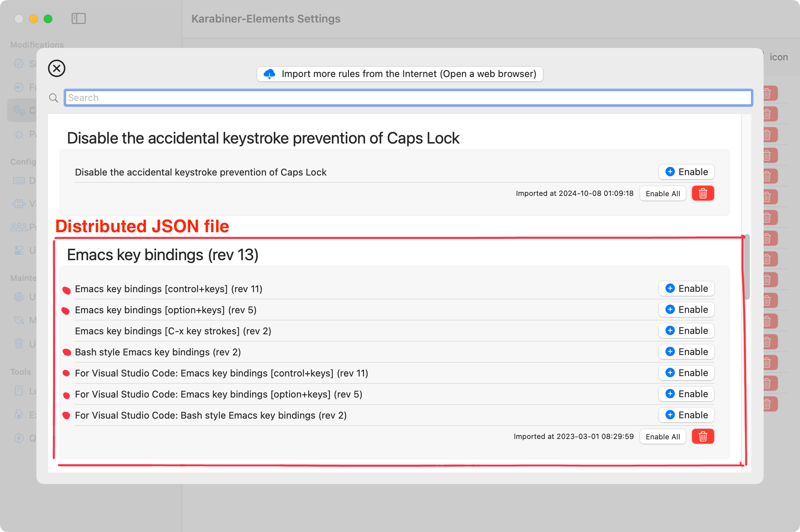Delete the Caps Lock rule set imported 2024-10-08
The height and width of the screenshot is (532, 800).
703,193
